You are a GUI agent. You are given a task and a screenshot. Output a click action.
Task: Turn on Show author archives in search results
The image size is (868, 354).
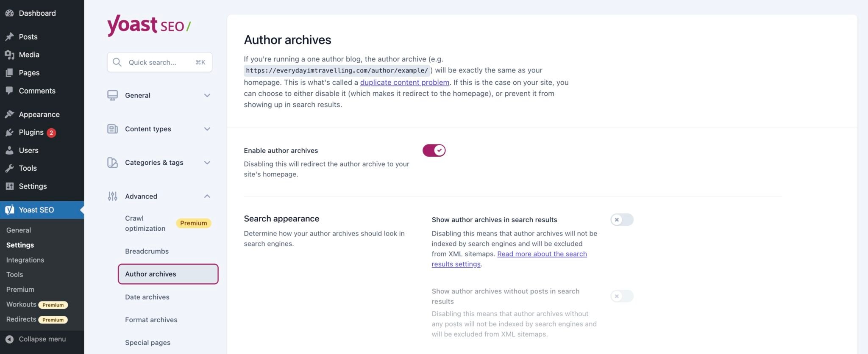(x=622, y=220)
